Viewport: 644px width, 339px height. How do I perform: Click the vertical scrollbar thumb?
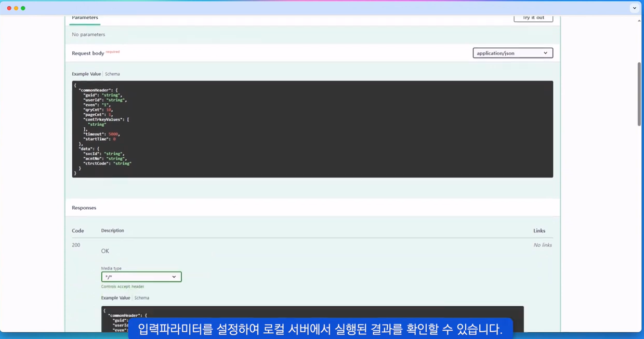point(639,94)
